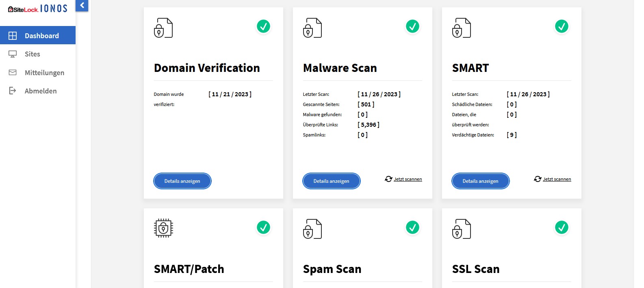Image resolution: width=644 pixels, height=288 pixels.
Task: Click the SiteLock IONOS logo
Action: click(38, 9)
